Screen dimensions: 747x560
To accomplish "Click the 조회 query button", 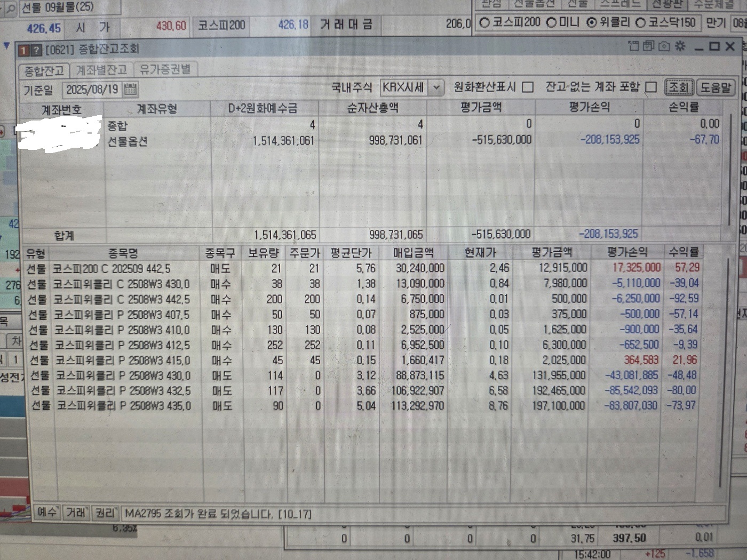I will [x=679, y=87].
